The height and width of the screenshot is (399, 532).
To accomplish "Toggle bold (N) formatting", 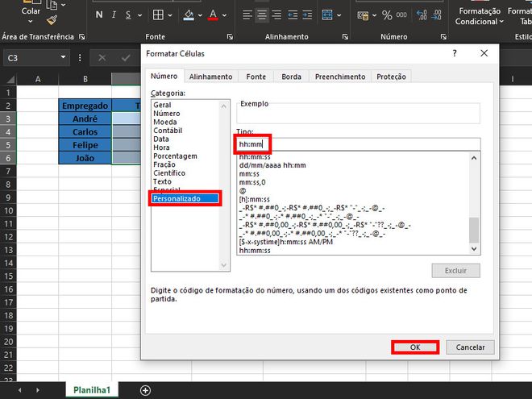I will [99, 15].
